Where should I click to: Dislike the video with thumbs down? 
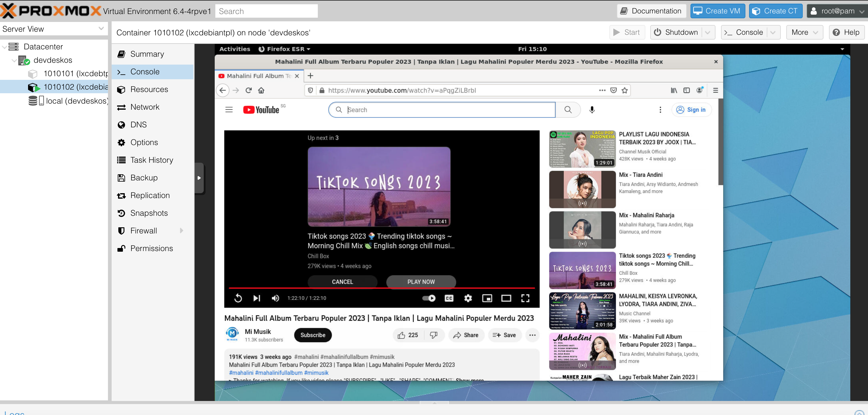coord(434,335)
